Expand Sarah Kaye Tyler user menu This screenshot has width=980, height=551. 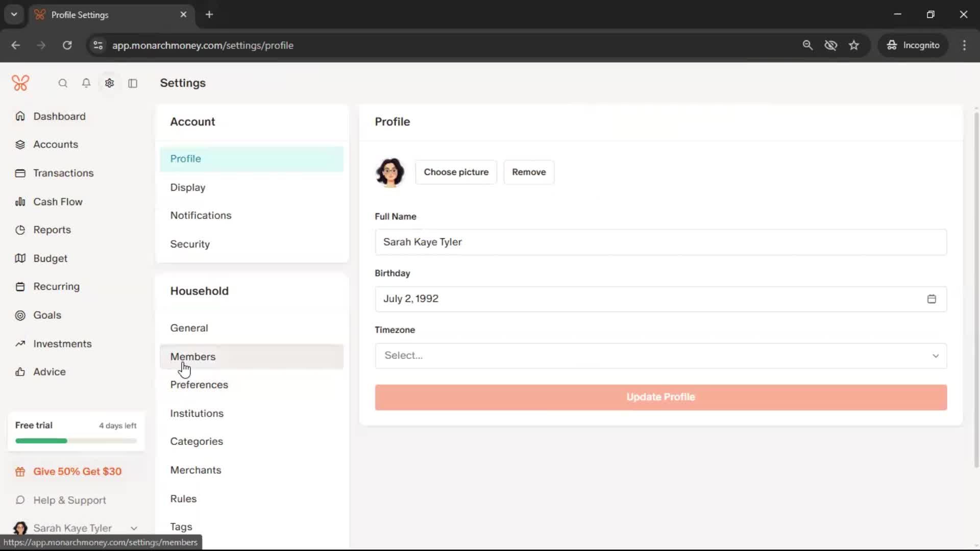point(134,528)
